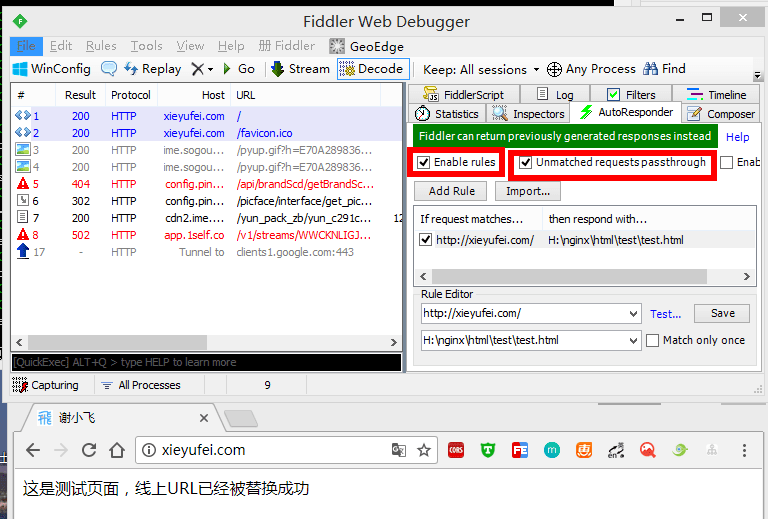The width and height of the screenshot is (768, 519).
Task: Click the comment speech-bubble toolbar icon
Action: coord(109,69)
